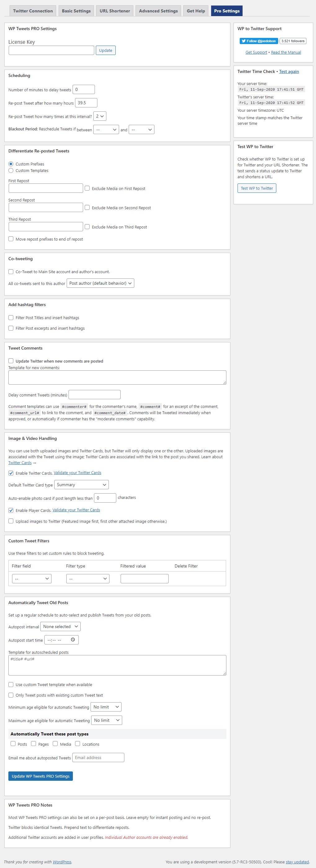This screenshot has width=316, height=868.
Task: Check the Posts post type checkbox
Action: click(13, 744)
